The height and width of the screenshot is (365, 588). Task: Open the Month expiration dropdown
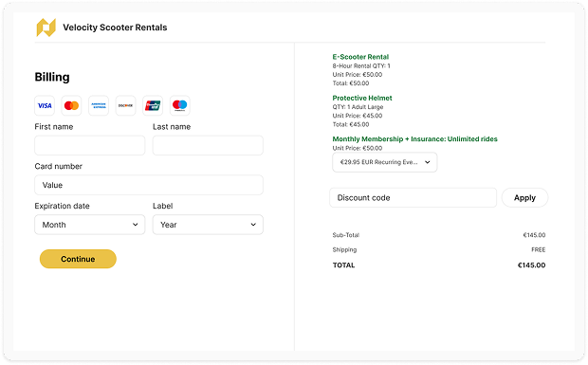point(90,225)
